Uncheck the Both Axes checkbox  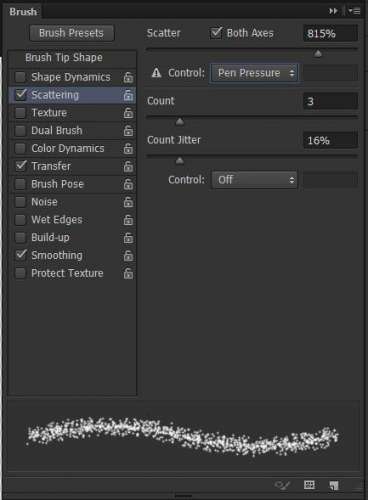(x=216, y=33)
